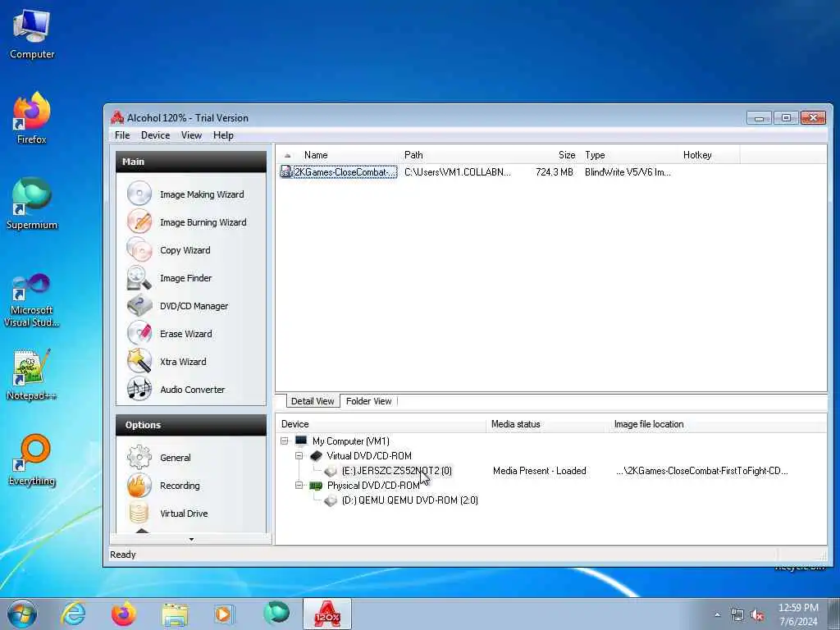Open Notepad++ desktop shortcut
Image resolution: width=840 pixels, height=630 pixels.
pos(32,375)
